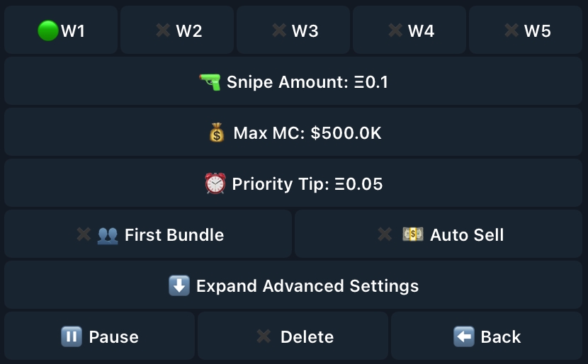This screenshot has width=588, height=364.
Task: Activate wallet W5
Action: pos(526,30)
